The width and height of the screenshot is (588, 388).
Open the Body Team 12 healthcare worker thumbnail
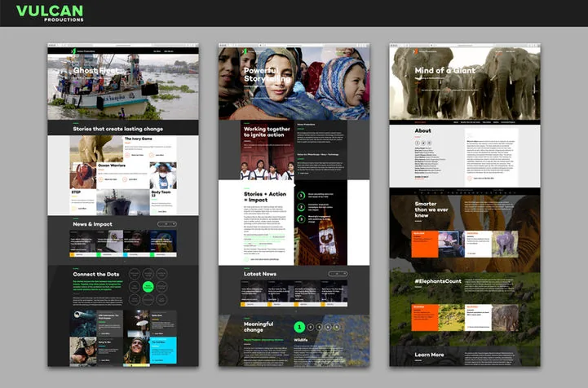(x=163, y=175)
